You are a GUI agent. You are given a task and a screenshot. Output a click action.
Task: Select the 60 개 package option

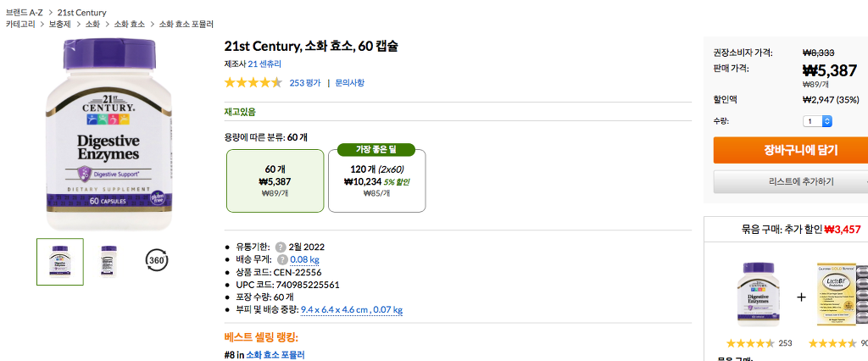click(275, 180)
